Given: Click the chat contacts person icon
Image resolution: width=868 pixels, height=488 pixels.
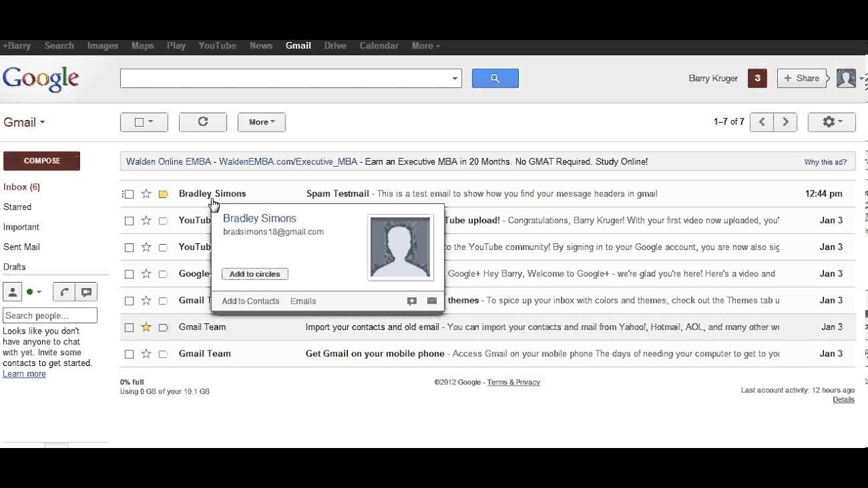Looking at the screenshot, I should coord(12,292).
